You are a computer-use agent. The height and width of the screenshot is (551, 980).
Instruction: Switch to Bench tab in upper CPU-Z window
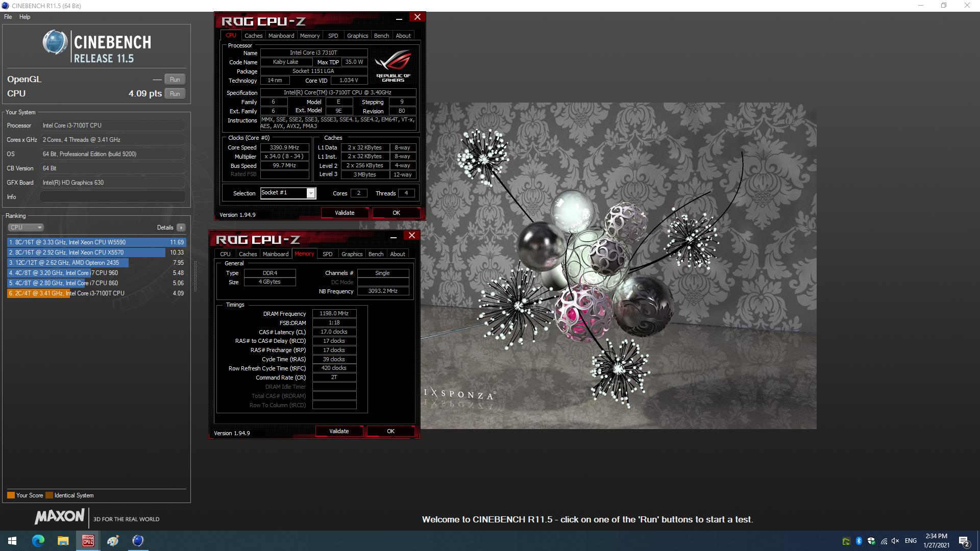pyautogui.click(x=381, y=36)
